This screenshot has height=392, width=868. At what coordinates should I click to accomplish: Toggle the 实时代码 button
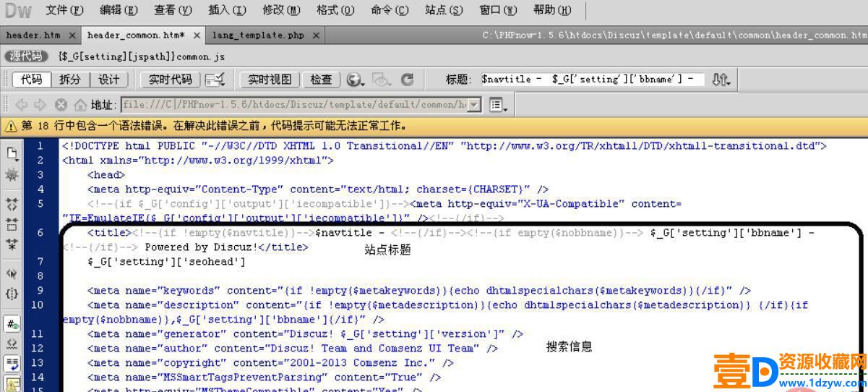click(x=171, y=80)
